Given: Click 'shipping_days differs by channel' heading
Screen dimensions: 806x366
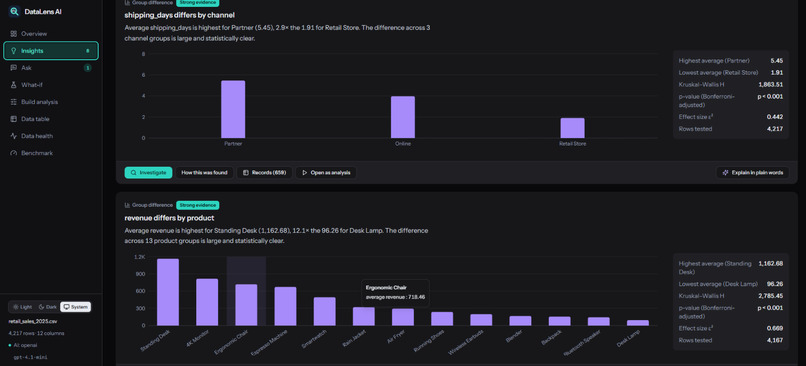Looking at the screenshot, I should click(x=179, y=15).
